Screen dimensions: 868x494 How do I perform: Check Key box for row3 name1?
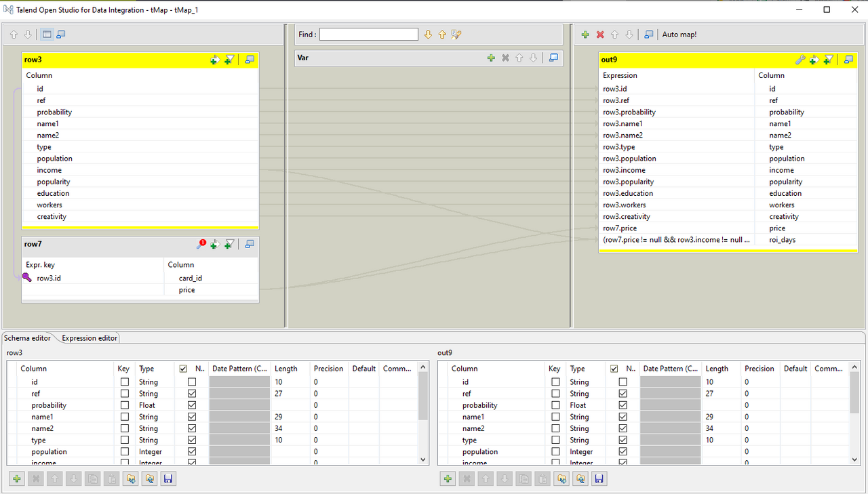pyautogui.click(x=124, y=417)
